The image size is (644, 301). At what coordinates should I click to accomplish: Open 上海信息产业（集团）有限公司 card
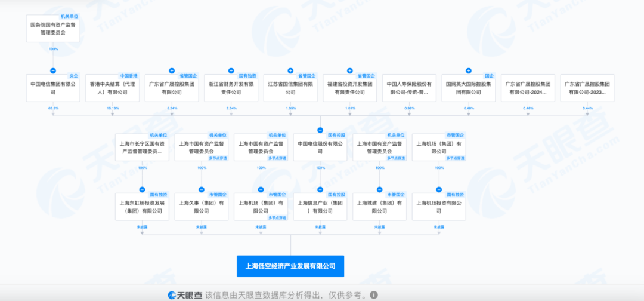pyautogui.click(x=320, y=207)
